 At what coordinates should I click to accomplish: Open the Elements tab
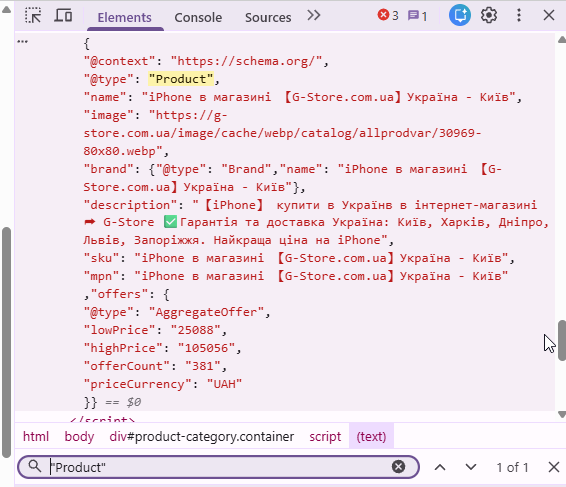point(125,17)
